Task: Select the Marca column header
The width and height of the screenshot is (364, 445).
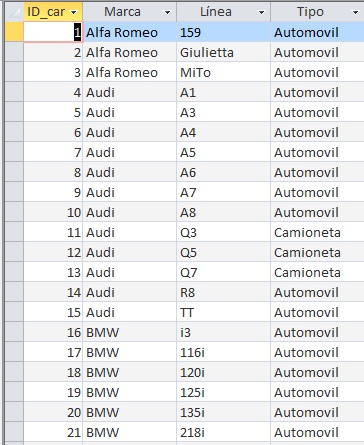Action: [130, 12]
